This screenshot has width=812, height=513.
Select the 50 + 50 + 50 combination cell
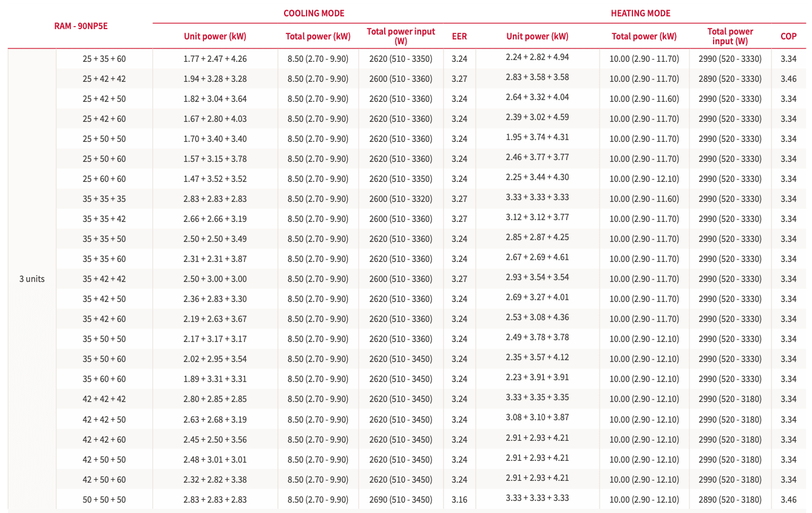(104, 500)
